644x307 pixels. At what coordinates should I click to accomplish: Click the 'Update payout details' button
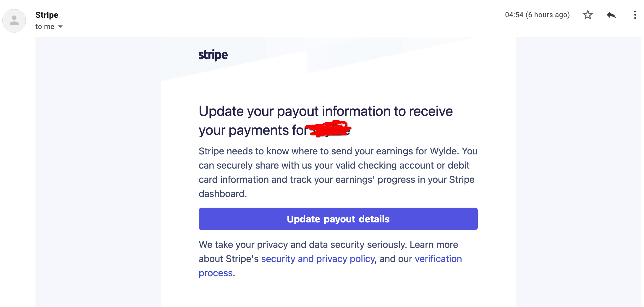coord(338,219)
